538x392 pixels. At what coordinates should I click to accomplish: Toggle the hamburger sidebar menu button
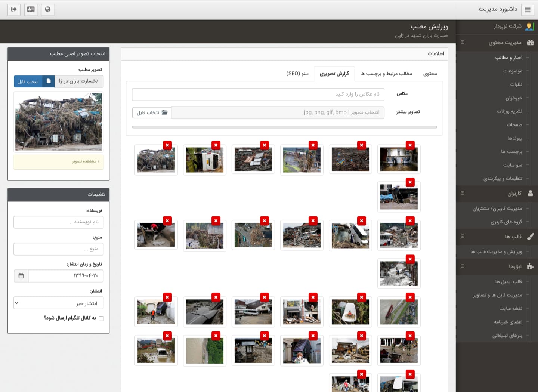528,10
